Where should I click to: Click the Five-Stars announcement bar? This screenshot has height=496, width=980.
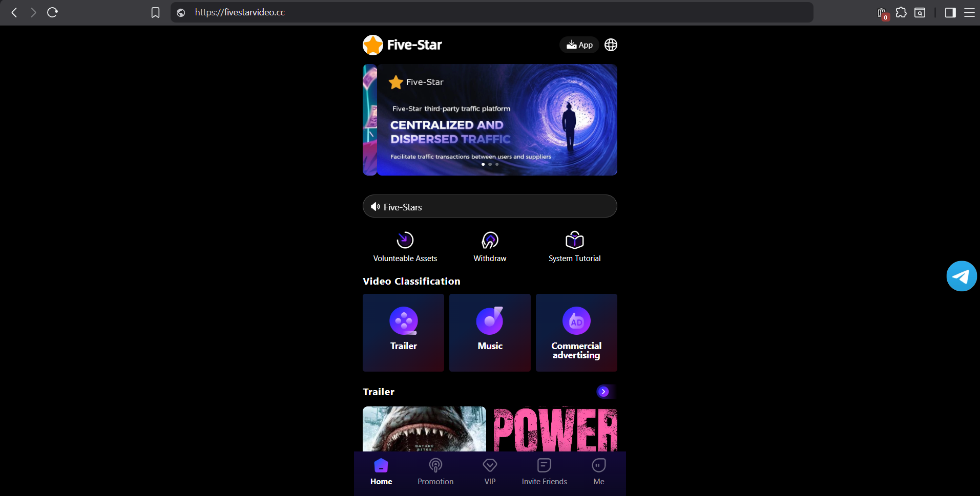(x=490, y=206)
